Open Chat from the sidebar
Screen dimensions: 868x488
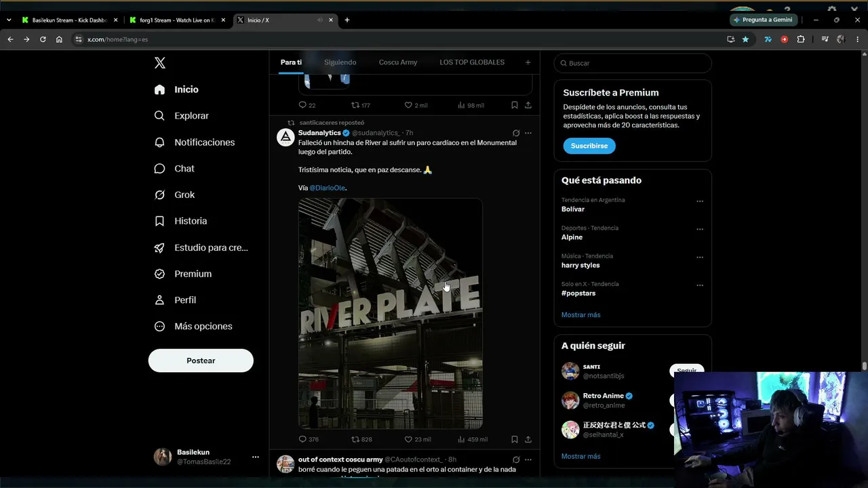point(174,169)
